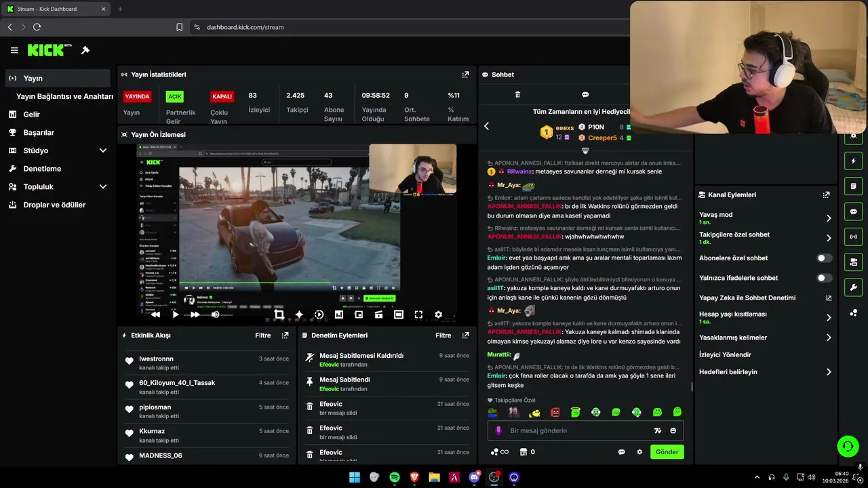This screenshot has width=868, height=488.
Task: Click the document icon in right sidebar
Action: click(x=853, y=186)
